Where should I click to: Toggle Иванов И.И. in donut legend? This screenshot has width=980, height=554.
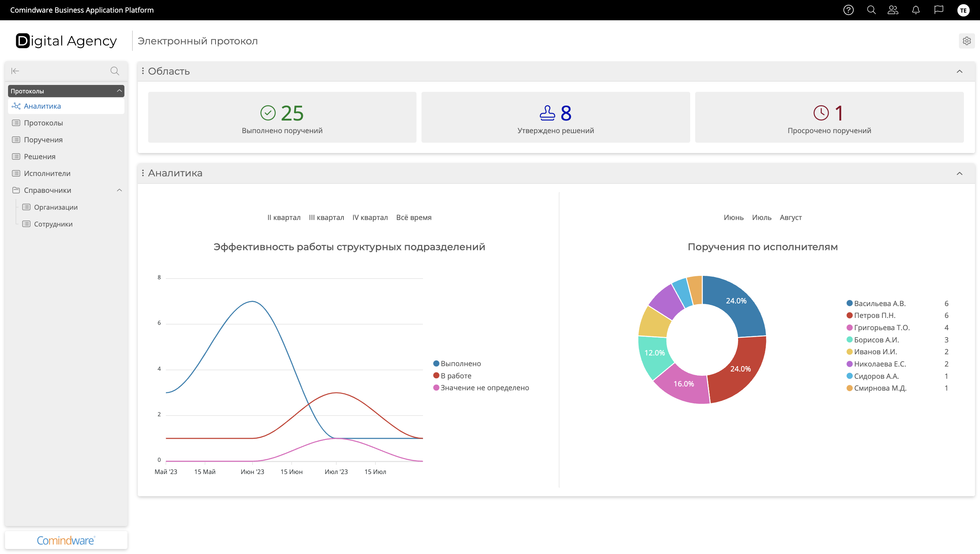(872, 352)
